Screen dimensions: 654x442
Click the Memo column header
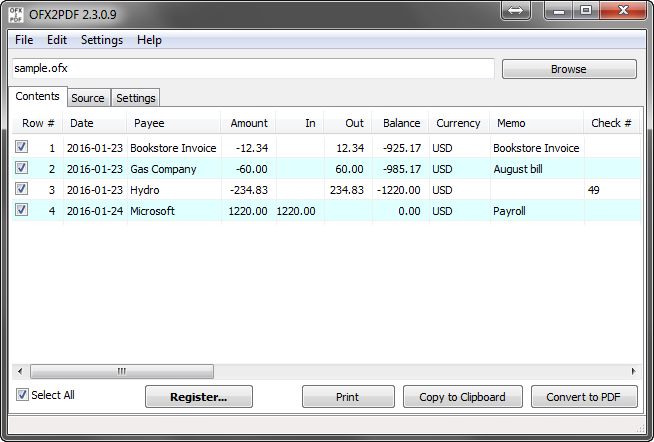(536, 123)
